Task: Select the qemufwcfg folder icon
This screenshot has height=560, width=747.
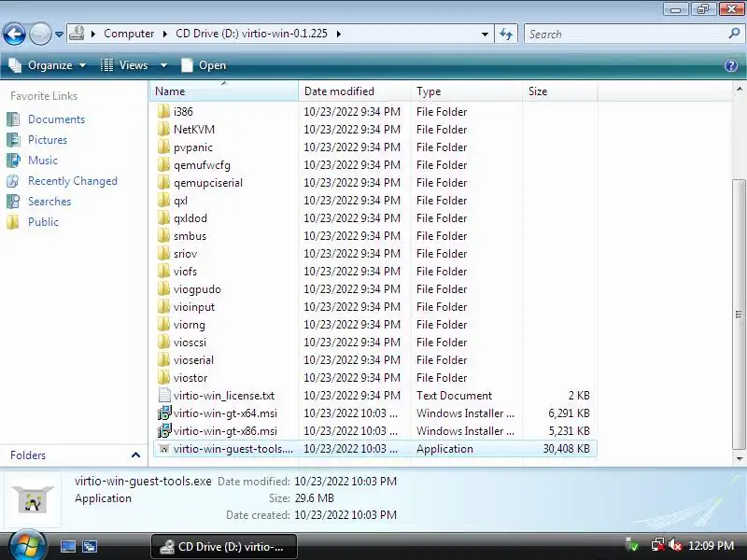Action: 163,165
